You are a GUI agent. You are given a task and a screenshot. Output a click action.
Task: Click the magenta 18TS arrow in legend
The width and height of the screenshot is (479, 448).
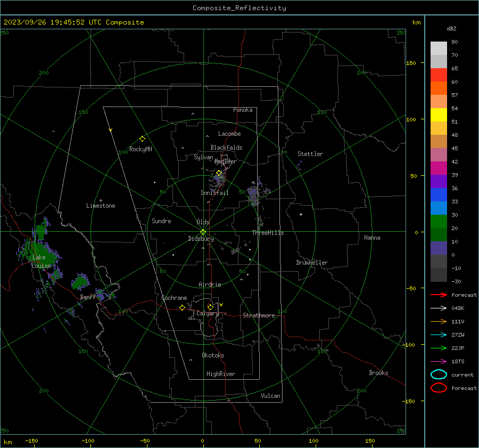click(439, 362)
